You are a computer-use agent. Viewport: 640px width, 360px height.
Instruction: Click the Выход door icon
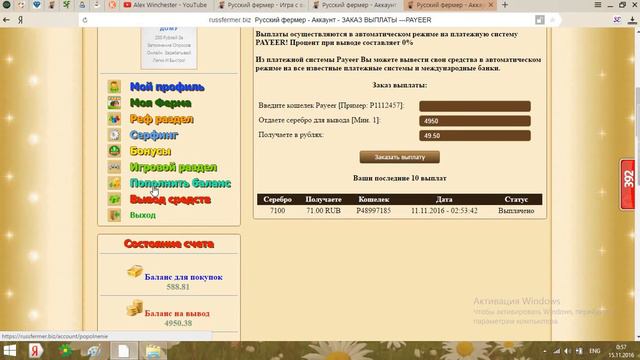click(x=114, y=215)
